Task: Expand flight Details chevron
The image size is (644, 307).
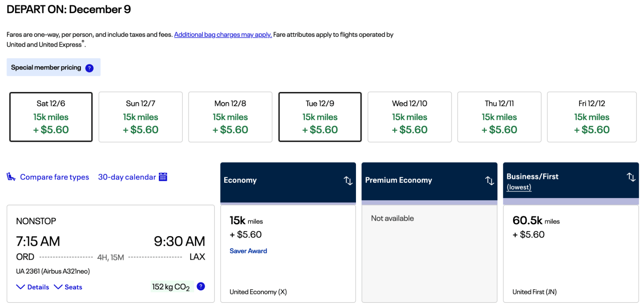Action: (21, 287)
